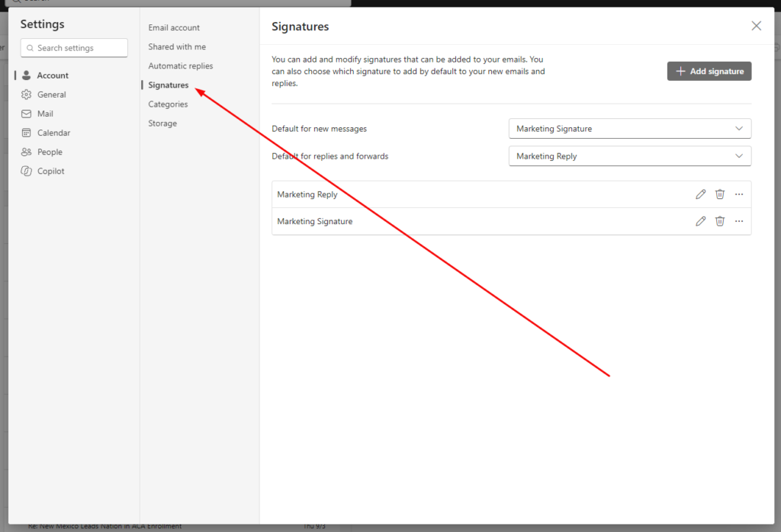The image size is (781, 532).
Task: Delete the Marketing Reply signature trash icon
Action: click(x=720, y=194)
